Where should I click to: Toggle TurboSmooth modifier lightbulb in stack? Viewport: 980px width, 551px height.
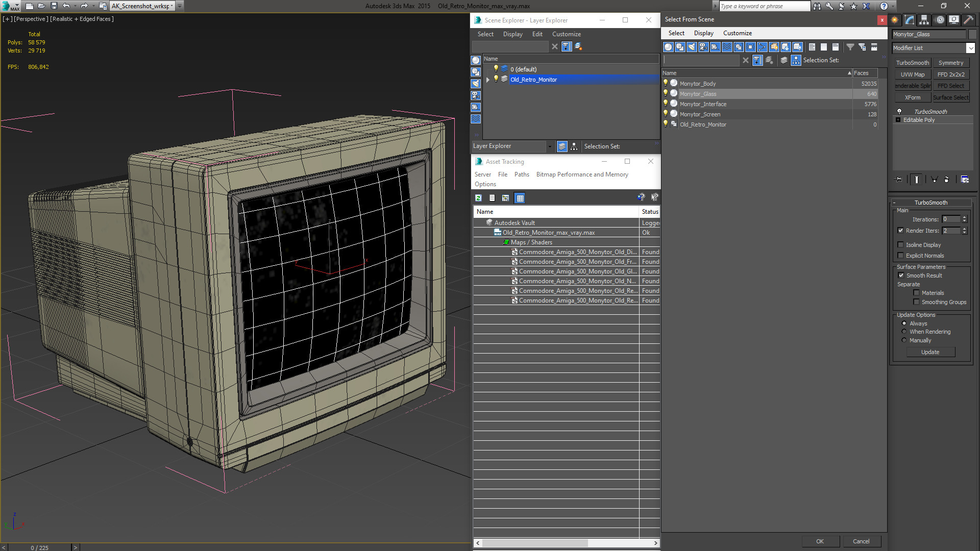coord(899,112)
